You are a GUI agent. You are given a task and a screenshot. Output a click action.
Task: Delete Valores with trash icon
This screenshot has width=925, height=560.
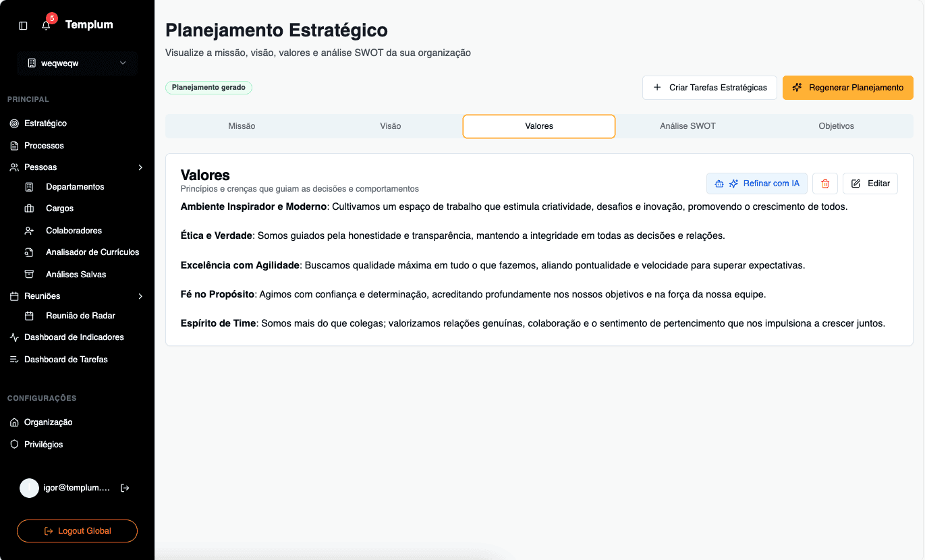825,184
